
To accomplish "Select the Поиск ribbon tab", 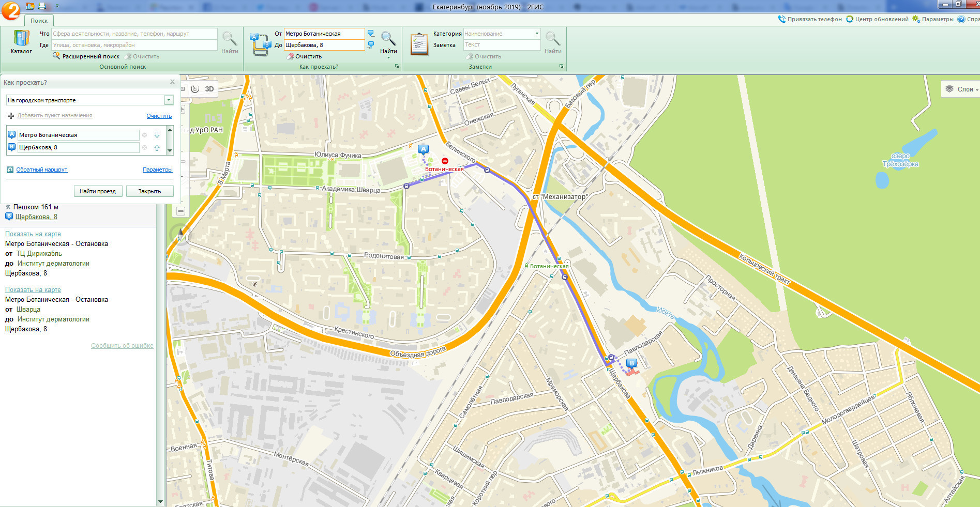I will (x=39, y=21).
